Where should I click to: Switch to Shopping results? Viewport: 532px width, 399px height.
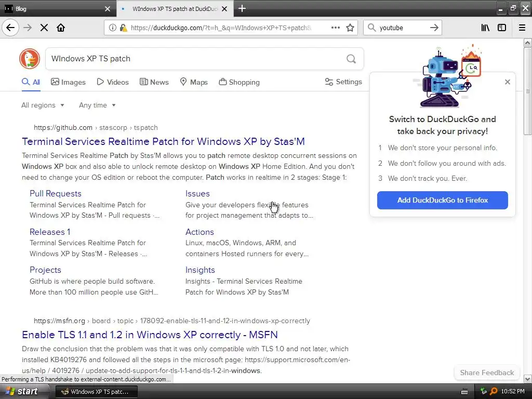coord(239,82)
